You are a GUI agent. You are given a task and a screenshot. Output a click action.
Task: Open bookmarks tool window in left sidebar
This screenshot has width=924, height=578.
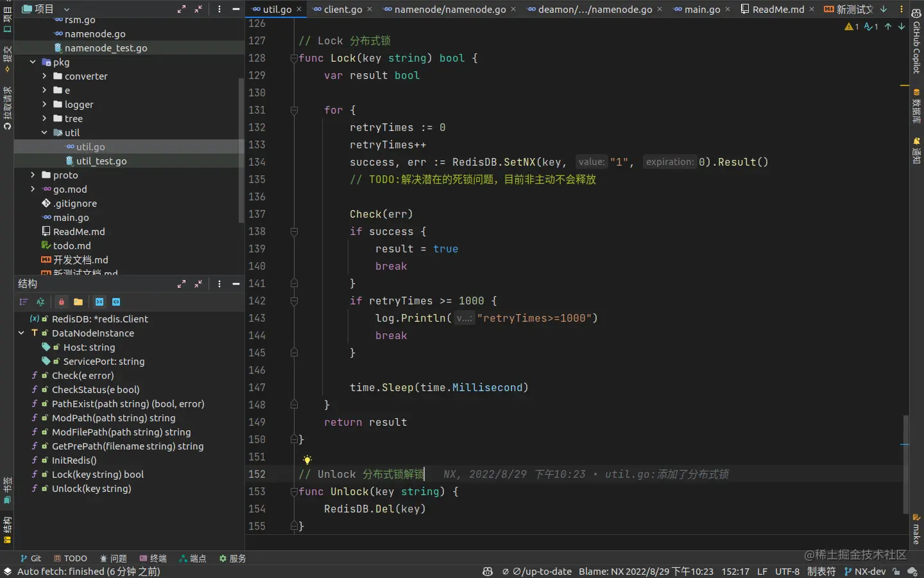pyautogui.click(x=7, y=490)
